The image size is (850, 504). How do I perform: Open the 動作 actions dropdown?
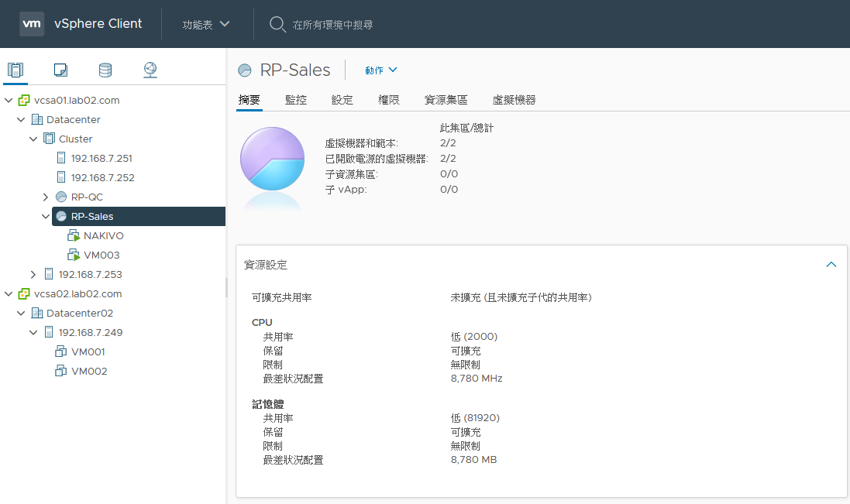(381, 70)
